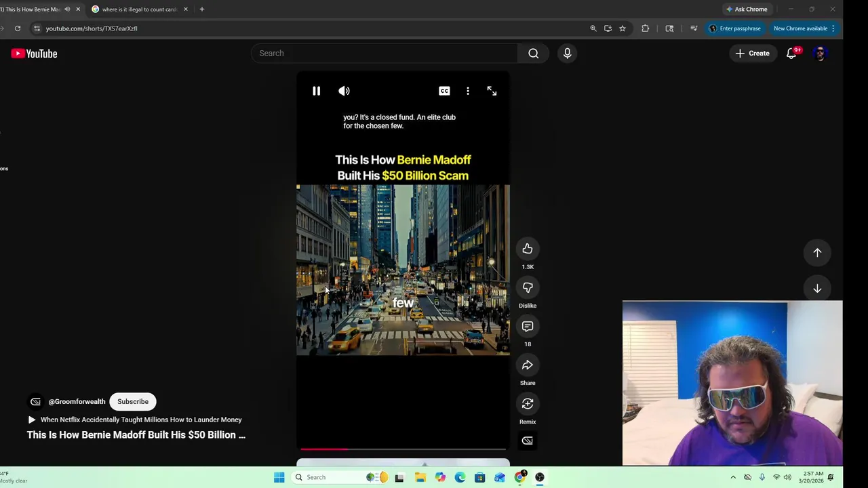Switch to OBS Studio in the taskbar
The height and width of the screenshot is (488, 868).
(x=539, y=477)
